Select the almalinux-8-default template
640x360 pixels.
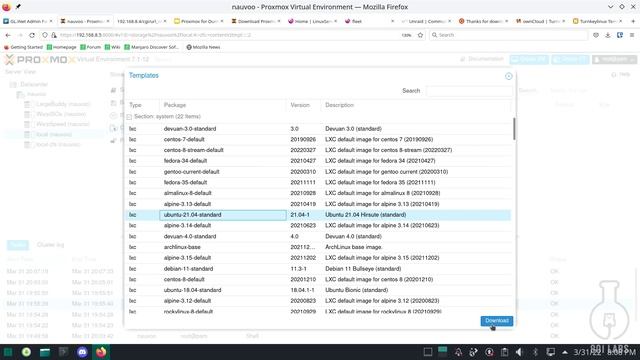tap(318, 193)
